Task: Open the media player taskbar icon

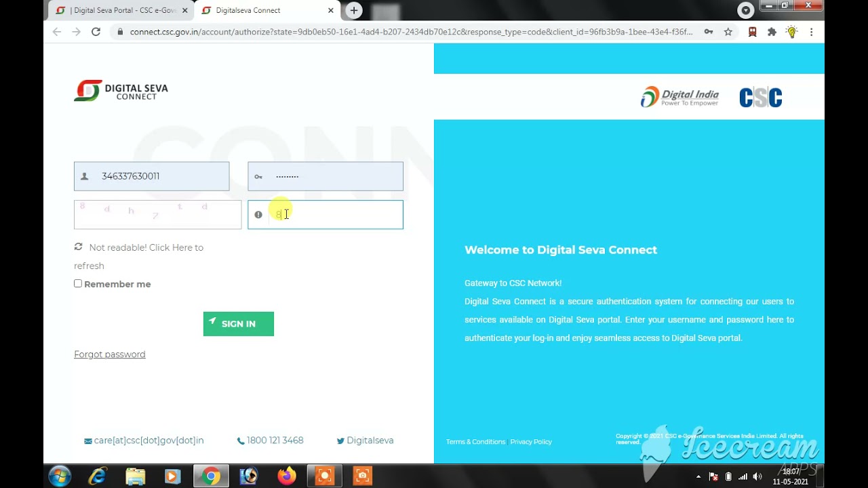Action: (x=173, y=476)
